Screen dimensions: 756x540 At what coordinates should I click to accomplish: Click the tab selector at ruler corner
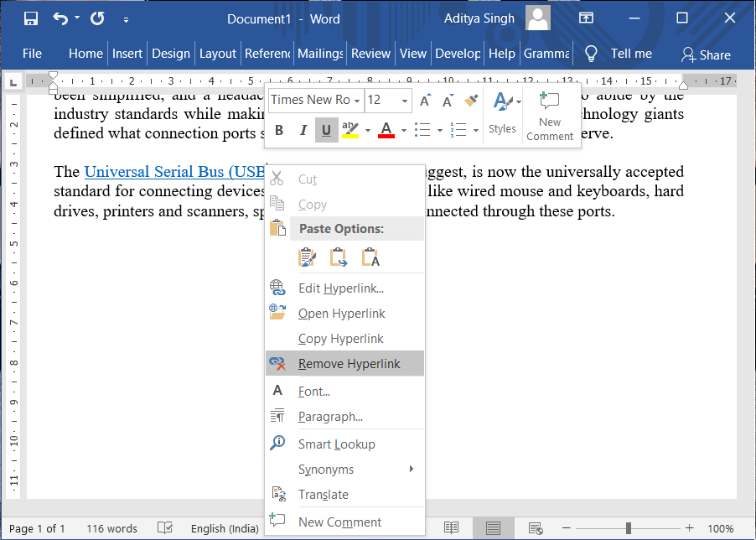tap(13, 81)
